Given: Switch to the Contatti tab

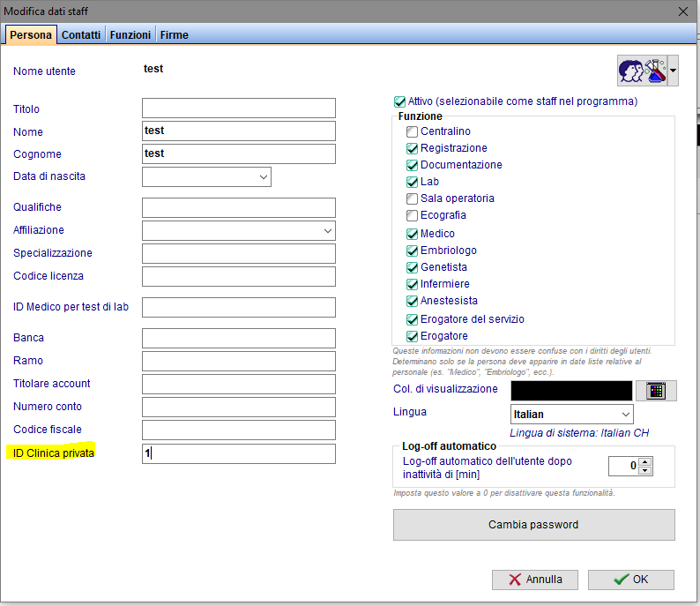Looking at the screenshot, I should point(81,34).
